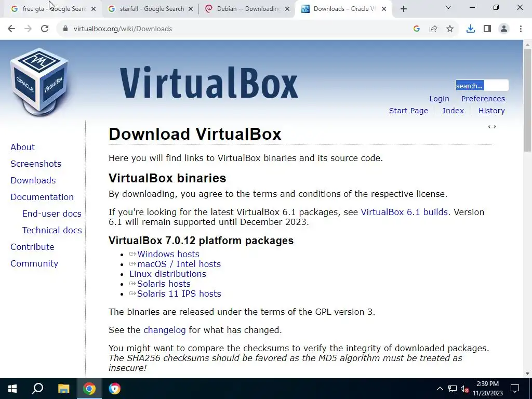The image size is (532, 399).
Task: Open the Login link
Action: point(439,99)
